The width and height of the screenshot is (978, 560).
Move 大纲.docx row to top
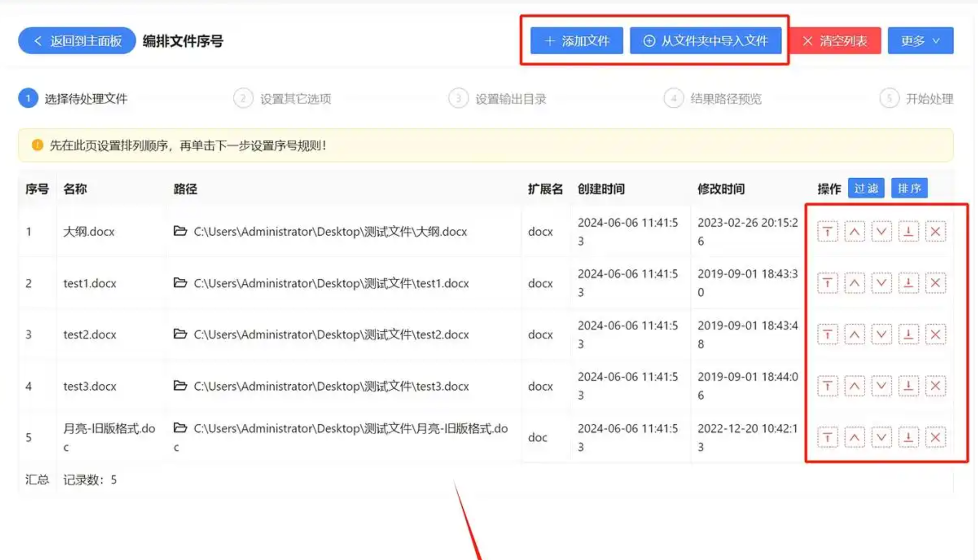[827, 232]
